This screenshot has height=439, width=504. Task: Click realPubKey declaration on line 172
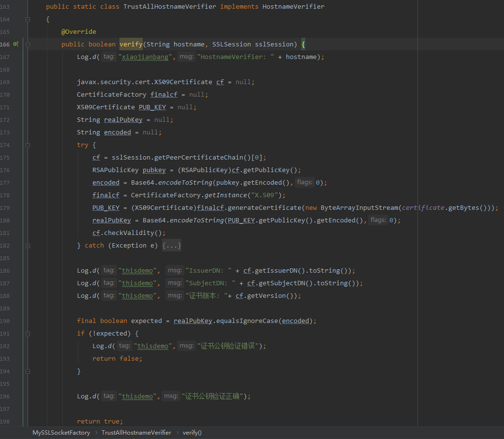(123, 119)
